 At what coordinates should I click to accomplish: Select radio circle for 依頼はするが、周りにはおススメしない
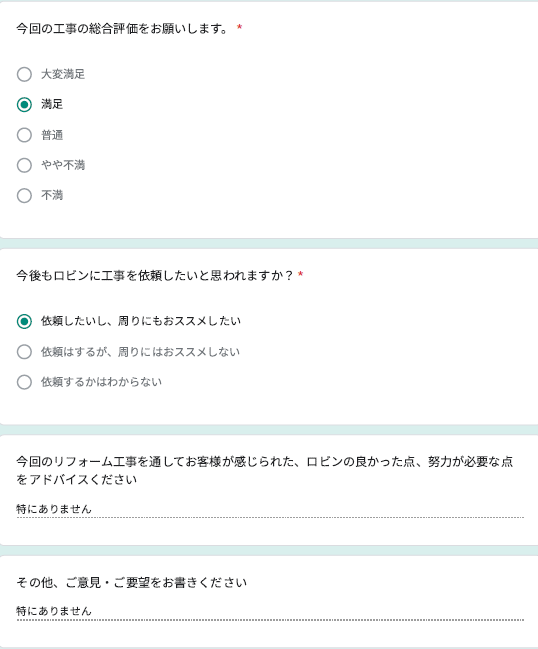pyautogui.click(x=24, y=352)
